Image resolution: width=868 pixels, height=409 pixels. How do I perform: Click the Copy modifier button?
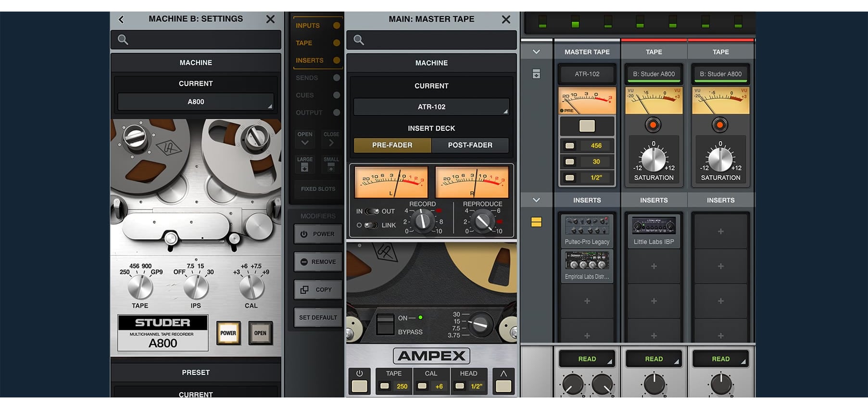[318, 290]
